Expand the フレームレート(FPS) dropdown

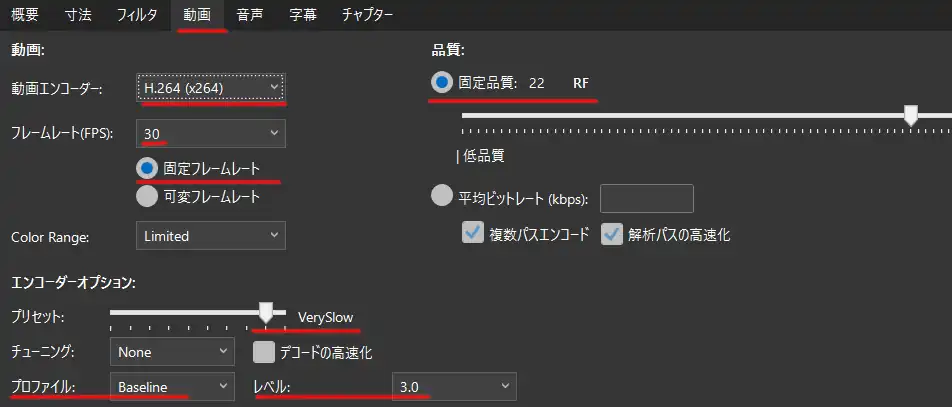point(211,134)
